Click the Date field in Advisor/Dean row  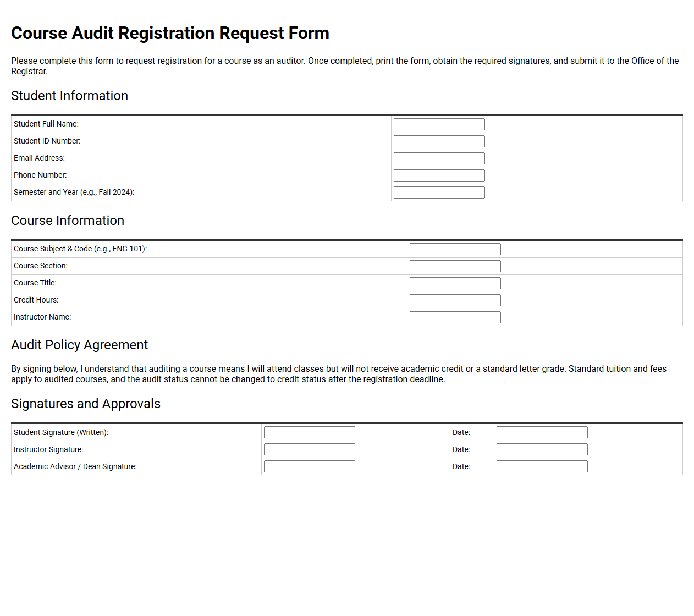(542, 466)
